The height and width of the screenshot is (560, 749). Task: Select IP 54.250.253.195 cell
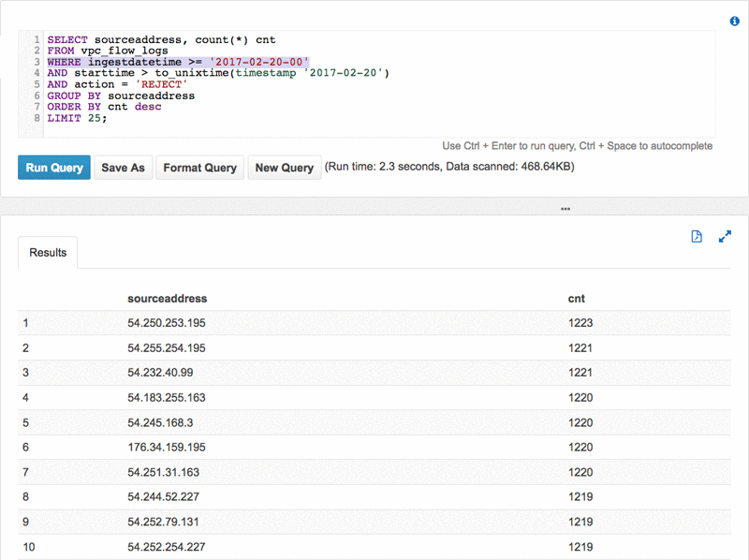click(x=167, y=323)
